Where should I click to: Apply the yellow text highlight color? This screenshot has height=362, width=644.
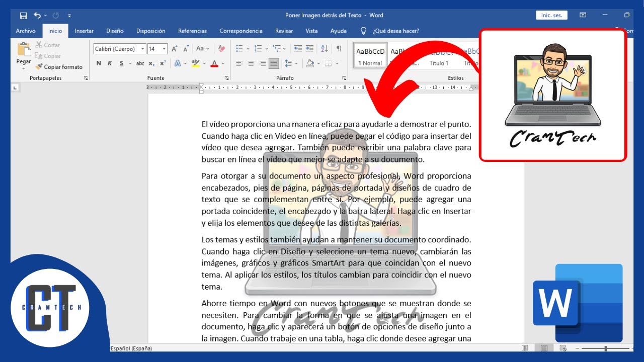click(196, 63)
